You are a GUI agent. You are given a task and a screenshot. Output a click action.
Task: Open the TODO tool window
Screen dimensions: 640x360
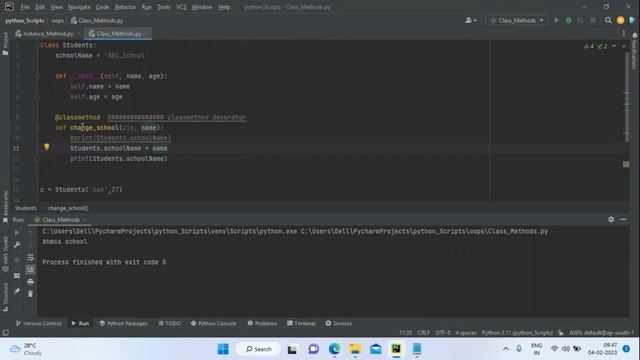point(169,323)
